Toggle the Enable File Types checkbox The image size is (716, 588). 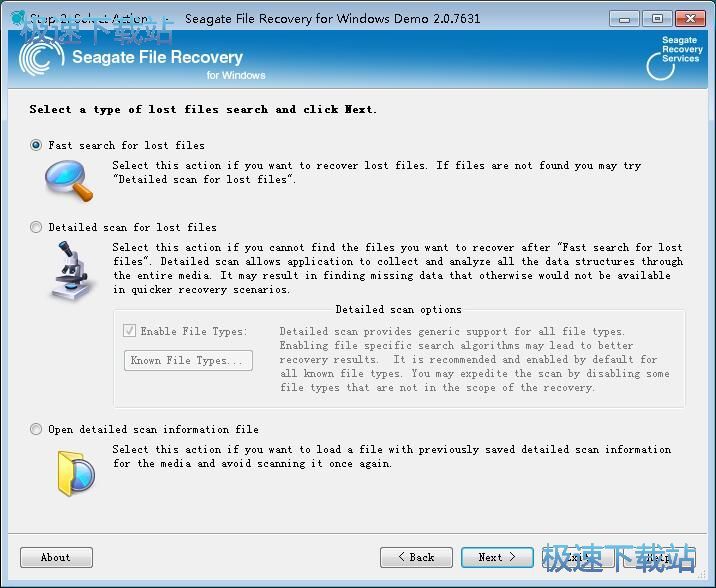tap(129, 331)
